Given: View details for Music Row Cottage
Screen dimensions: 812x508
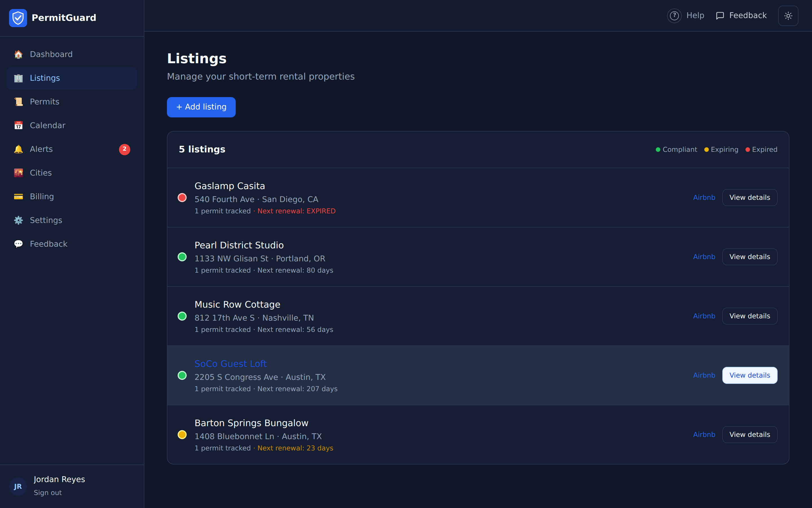Looking at the screenshot, I should [x=750, y=316].
